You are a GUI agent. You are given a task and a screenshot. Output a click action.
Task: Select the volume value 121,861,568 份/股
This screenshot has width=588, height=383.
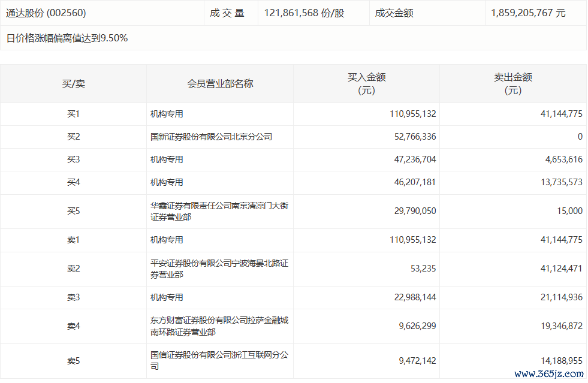tap(304, 13)
